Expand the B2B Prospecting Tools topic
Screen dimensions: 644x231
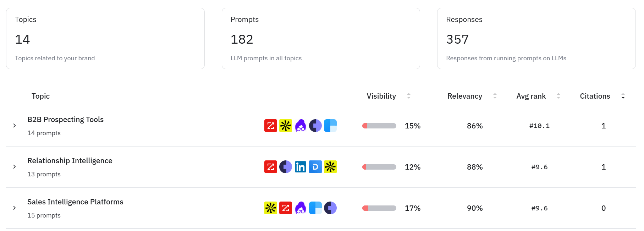click(15, 126)
